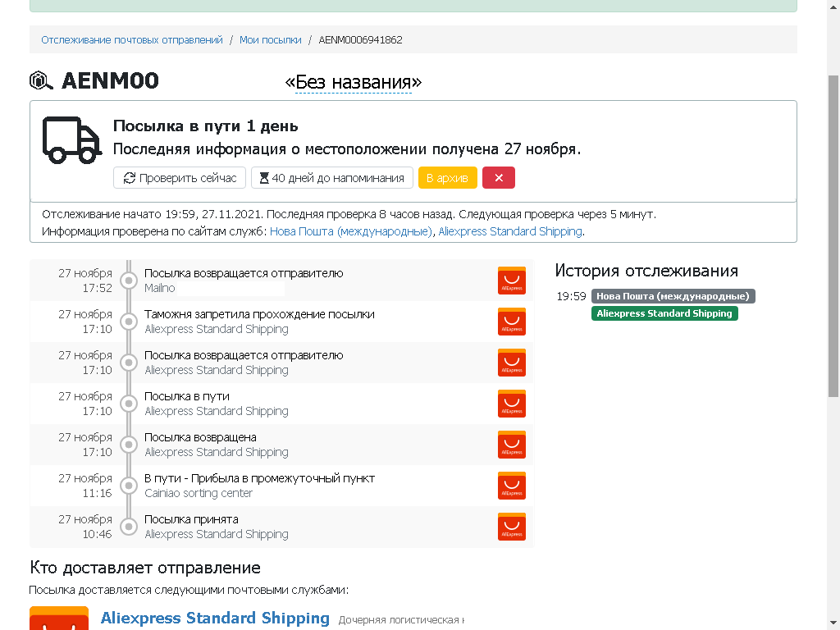Click Aliexpress carrier logo under Кто доставляет
This screenshot has width=840, height=630.
tap(59, 619)
